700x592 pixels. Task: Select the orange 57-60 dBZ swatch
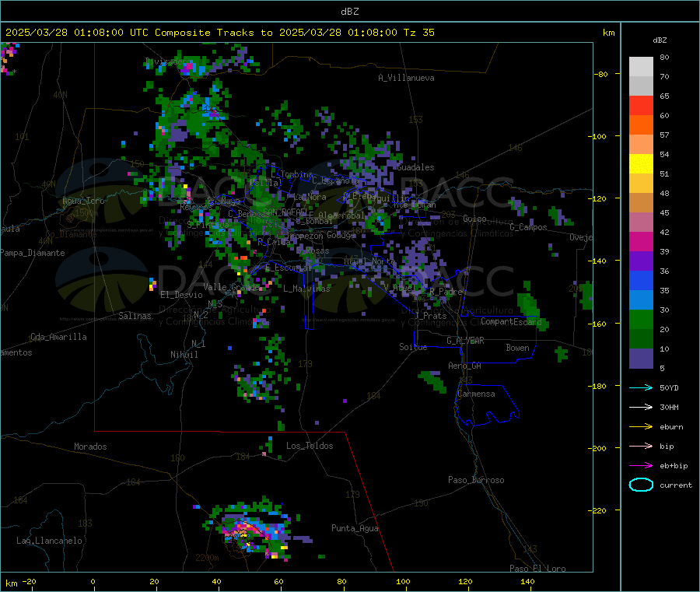[641, 125]
